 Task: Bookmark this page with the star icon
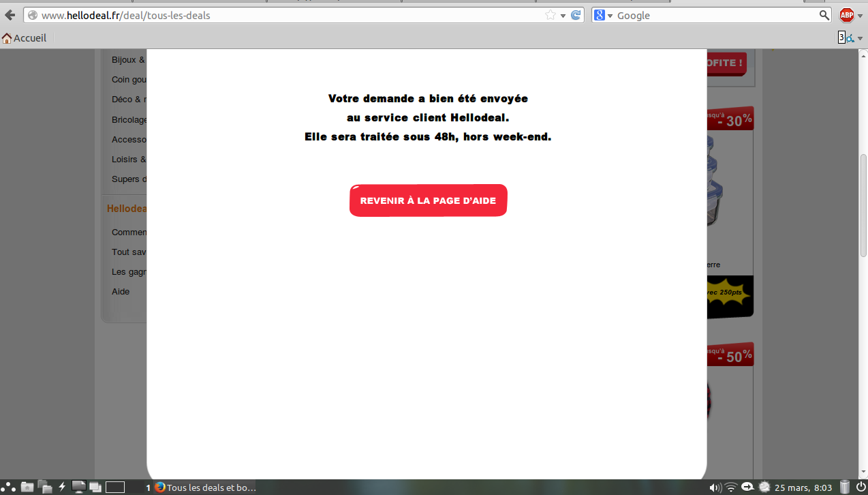(x=551, y=15)
